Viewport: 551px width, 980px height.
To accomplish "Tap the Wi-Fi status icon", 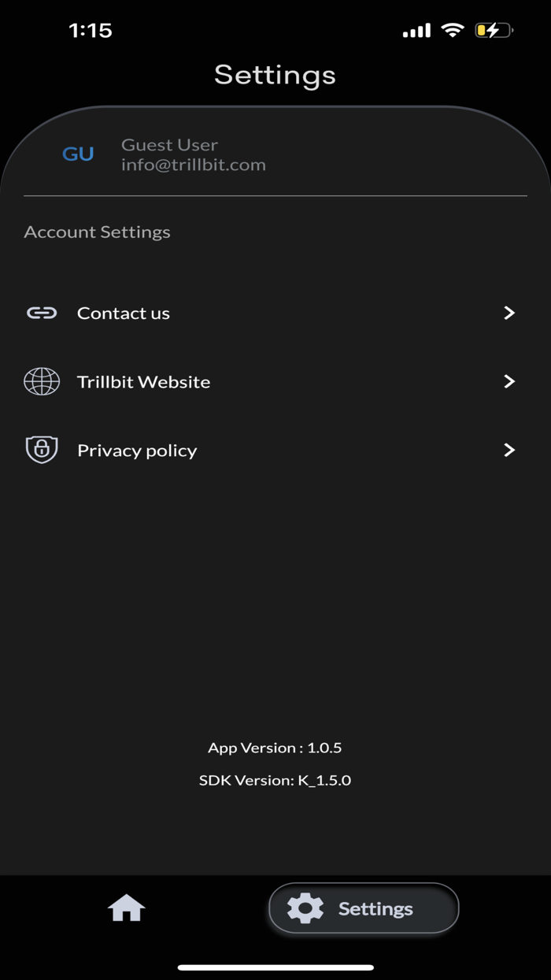I will pyautogui.click(x=453, y=31).
